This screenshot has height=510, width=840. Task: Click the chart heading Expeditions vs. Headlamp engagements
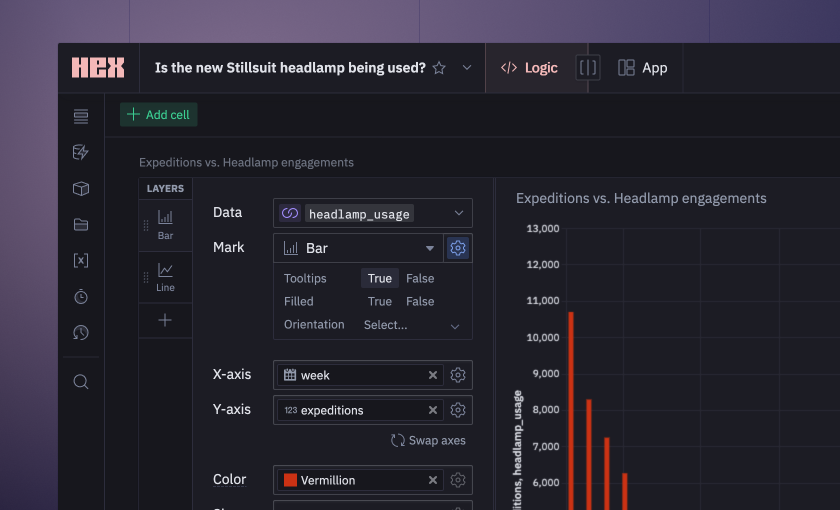pos(641,198)
